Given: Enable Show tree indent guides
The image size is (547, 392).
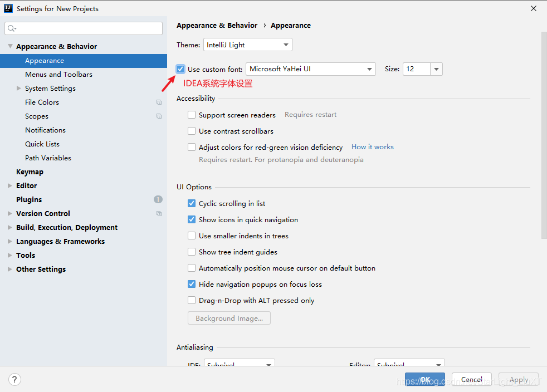Looking at the screenshot, I should click(x=192, y=252).
